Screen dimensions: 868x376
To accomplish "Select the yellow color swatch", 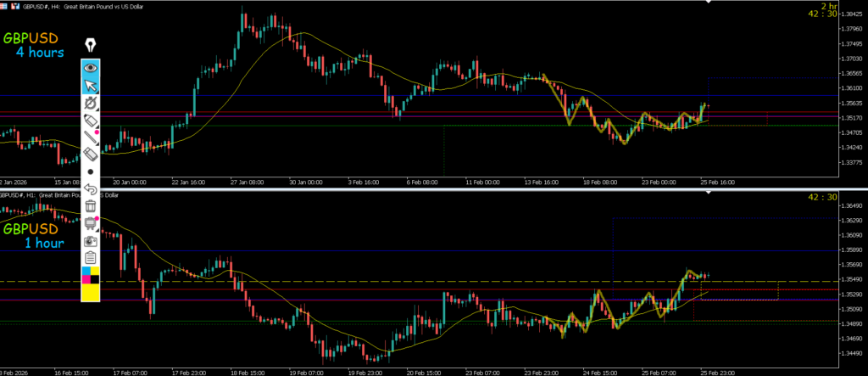I will tap(91, 292).
